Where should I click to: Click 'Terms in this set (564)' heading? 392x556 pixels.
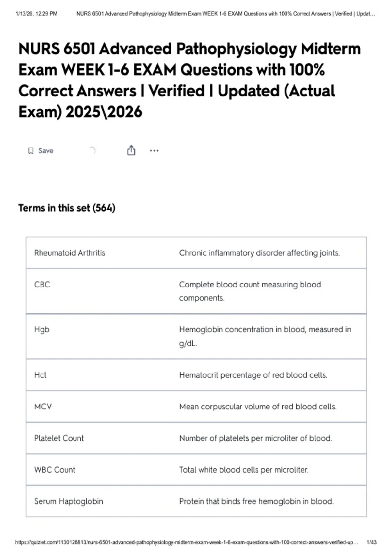pos(67,208)
